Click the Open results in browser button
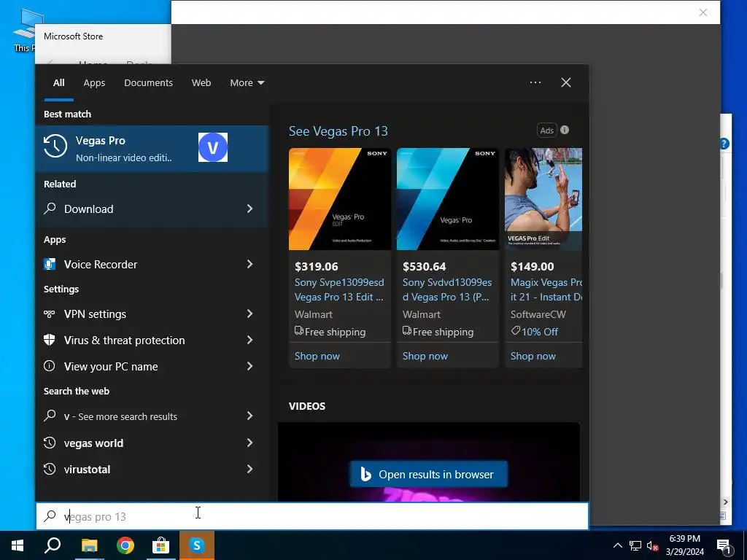Image resolution: width=747 pixels, height=560 pixels. 429,474
